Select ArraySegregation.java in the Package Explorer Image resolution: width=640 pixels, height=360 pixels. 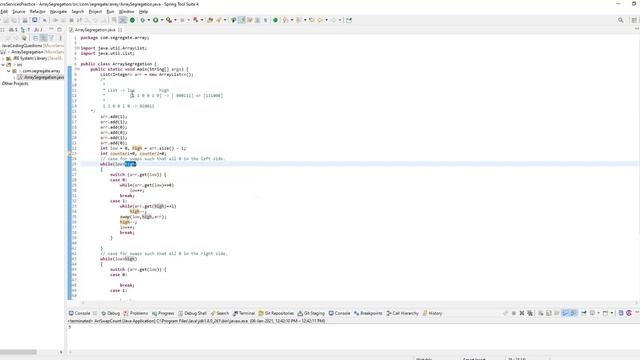pos(43,77)
